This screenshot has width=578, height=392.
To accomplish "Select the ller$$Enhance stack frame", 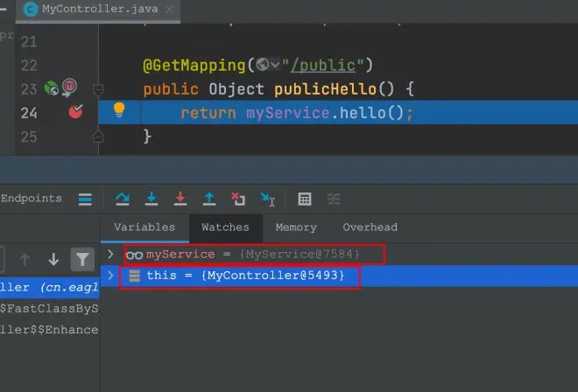I will (50, 329).
